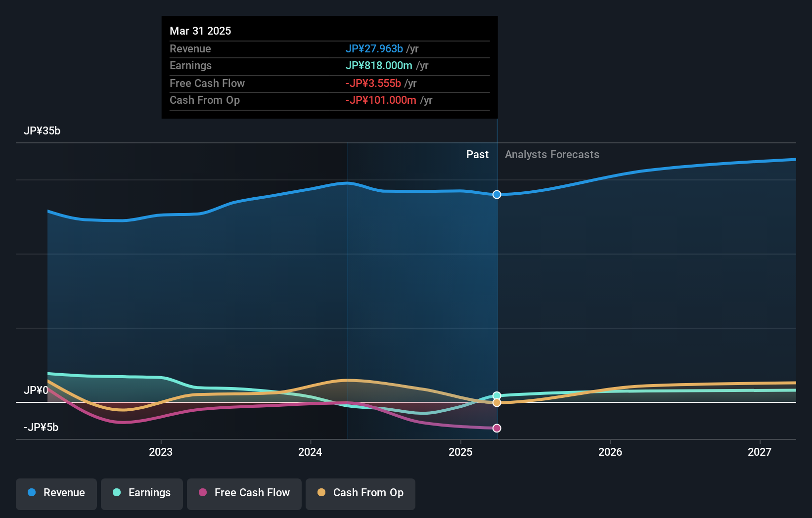Click the 2025 x-axis label
The width and height of the screenshot is (812, 518).
click(x=460, y=452)
